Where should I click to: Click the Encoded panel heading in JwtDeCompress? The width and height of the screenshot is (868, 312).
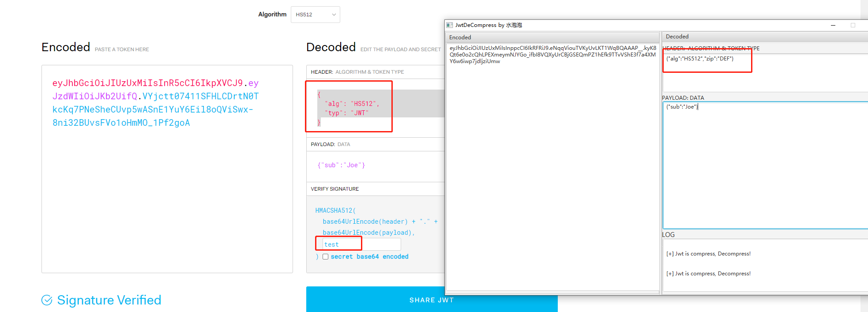pos(460,38)
